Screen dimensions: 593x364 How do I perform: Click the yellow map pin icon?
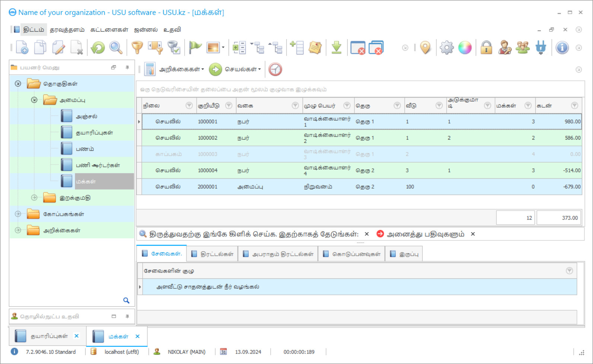click(425, 48)
